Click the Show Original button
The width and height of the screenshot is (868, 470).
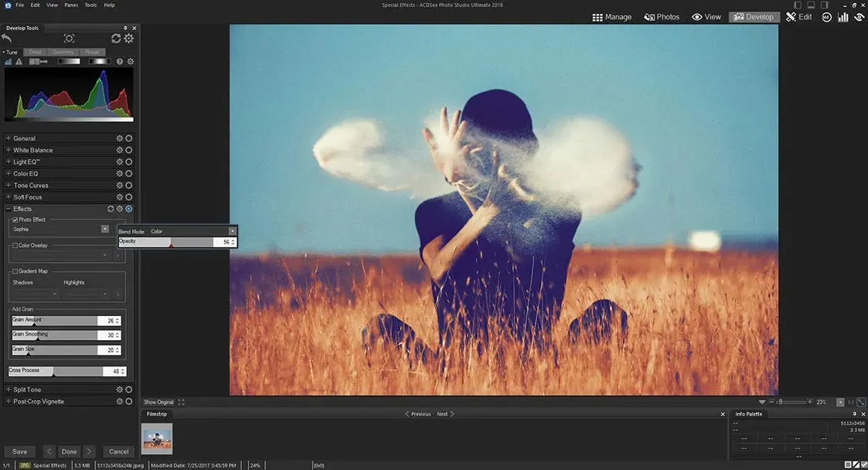tap(159, 402)
